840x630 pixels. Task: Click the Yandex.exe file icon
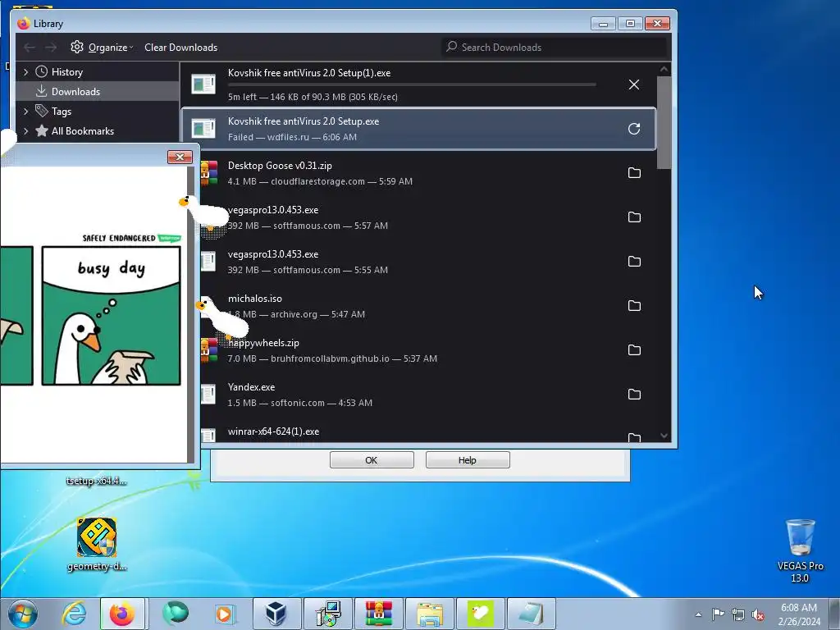(x=208, y=395)
